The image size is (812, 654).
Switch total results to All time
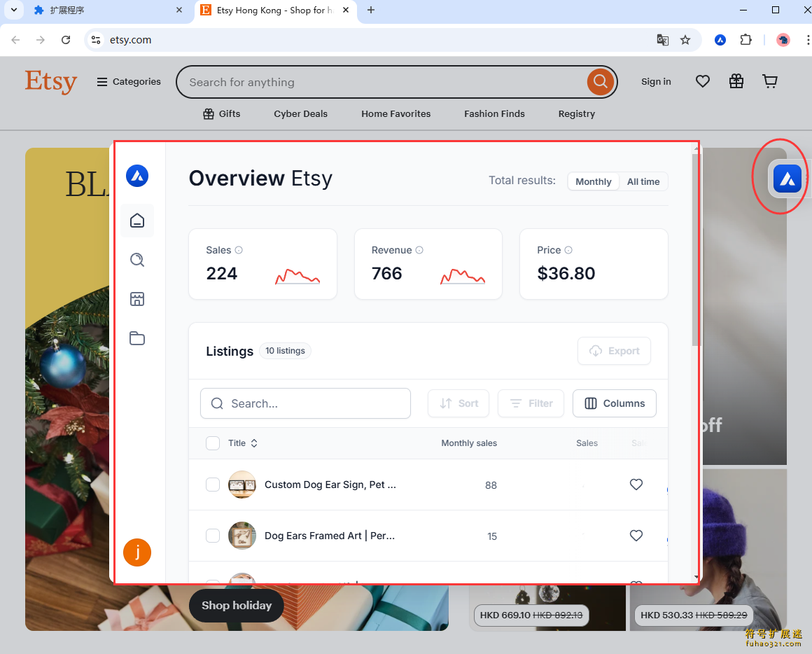(x=643, y=182)
